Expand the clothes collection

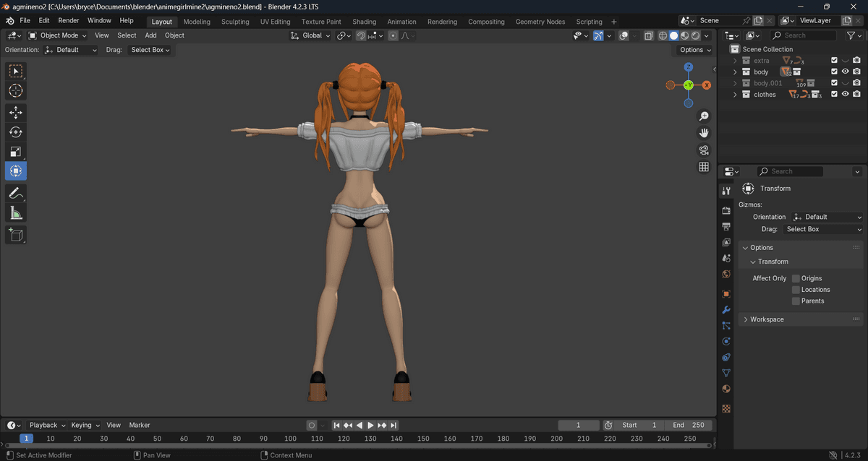click(735, 95)
